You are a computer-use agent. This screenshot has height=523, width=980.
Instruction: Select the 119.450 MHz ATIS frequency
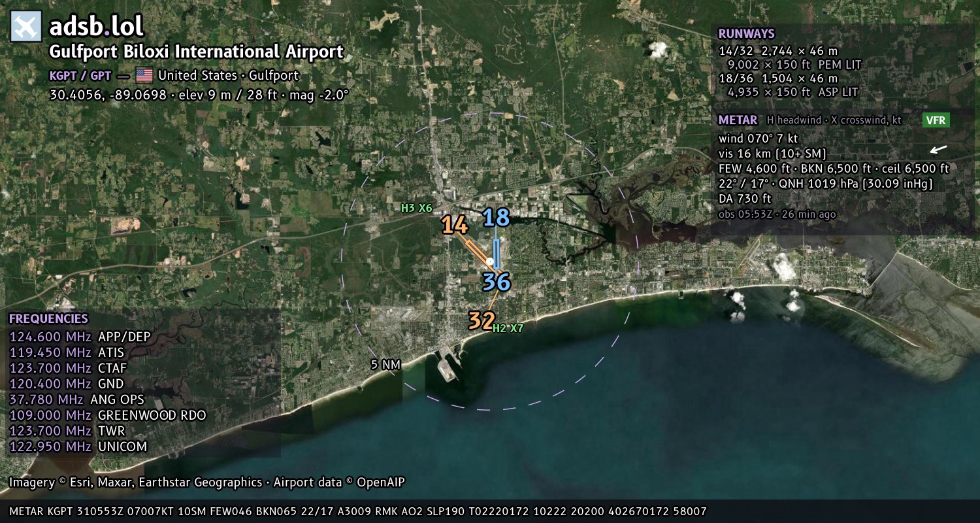pyautogui.click(x=67, y=353)
